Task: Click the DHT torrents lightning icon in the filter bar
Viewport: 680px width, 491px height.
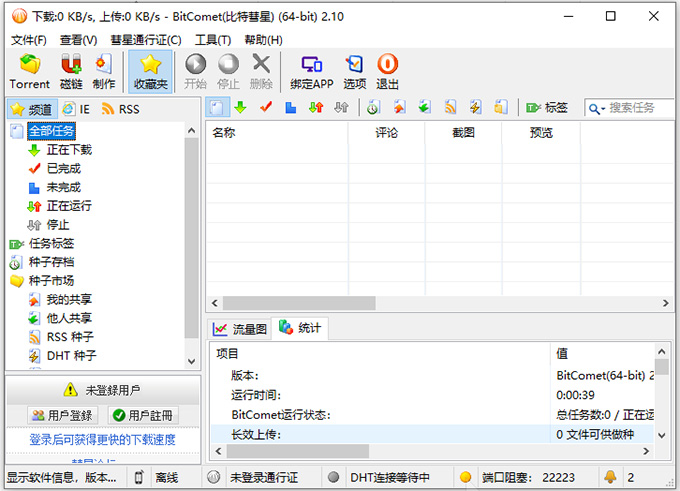Action: (x=475, y=107)
